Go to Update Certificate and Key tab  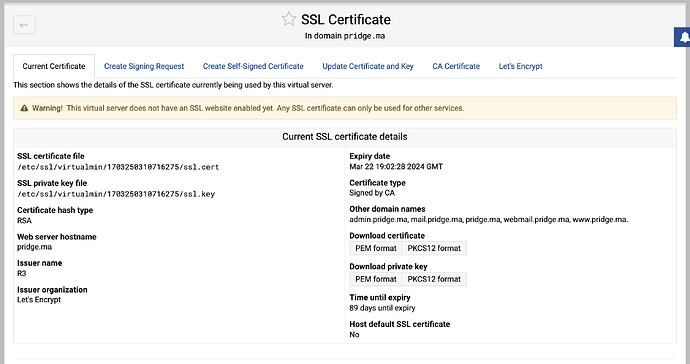[x=368, y=66]
